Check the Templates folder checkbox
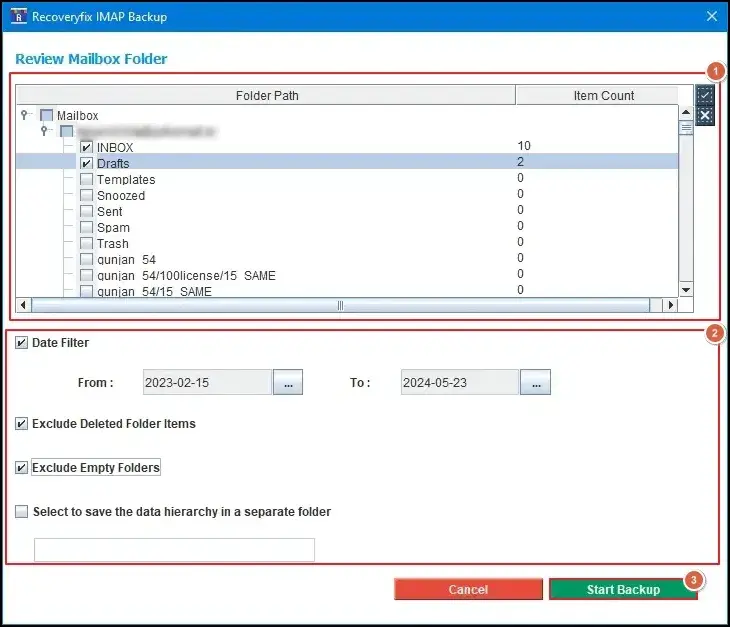Screen dimensions: 730x627 pyautogui.click(x=86, y=180)
